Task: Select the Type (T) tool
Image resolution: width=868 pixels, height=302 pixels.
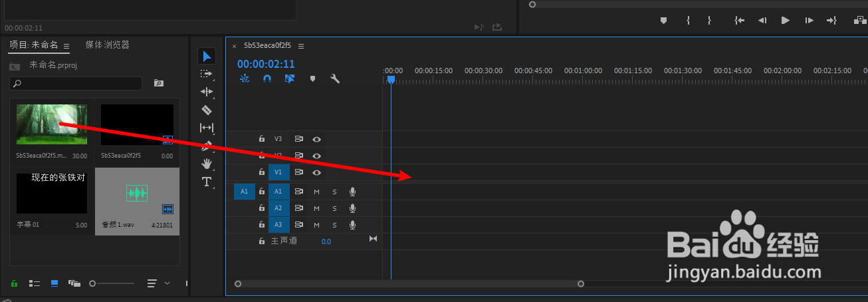Action: point(207,182)
